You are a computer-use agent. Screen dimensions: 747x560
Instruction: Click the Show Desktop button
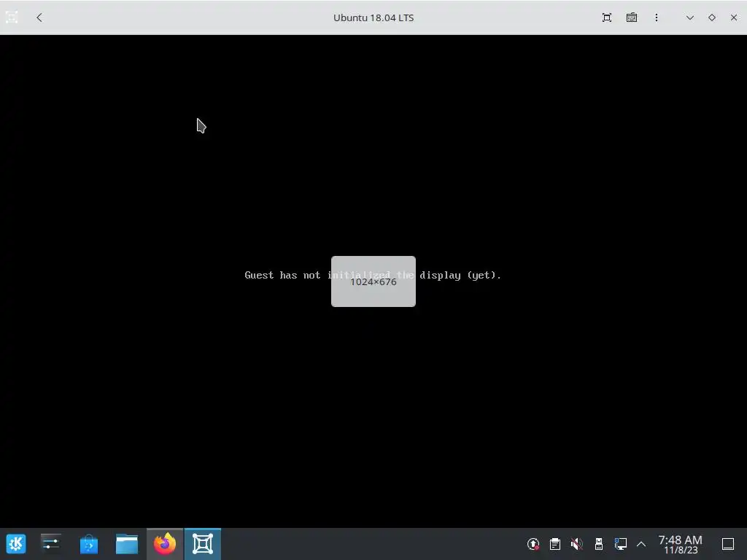tap(728, 544)
